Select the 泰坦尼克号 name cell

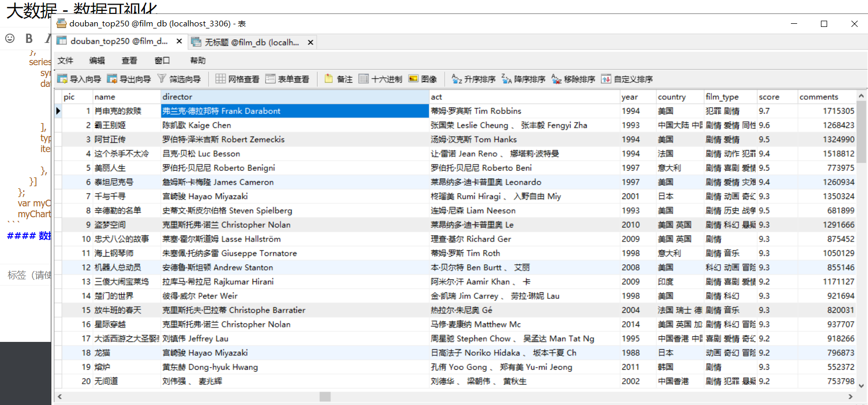click(127, 182)
